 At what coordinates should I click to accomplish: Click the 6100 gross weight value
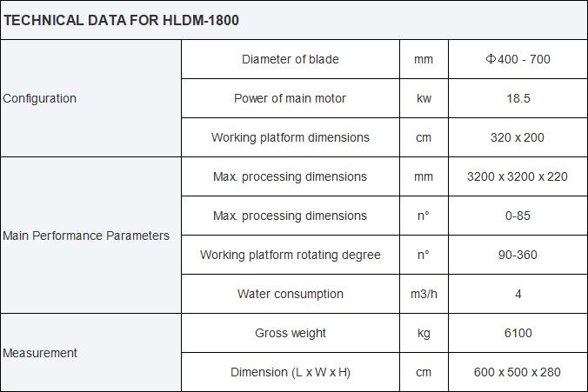(x=518, y=333)
